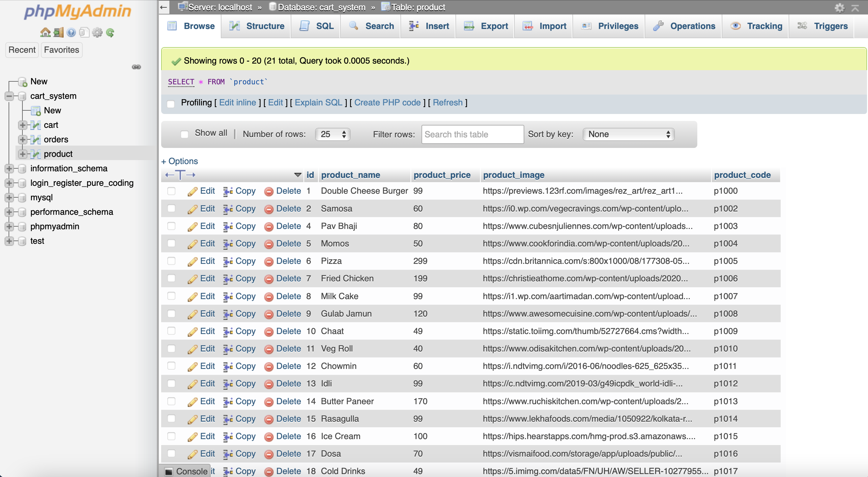
Task: Open the Number of rows dropdown
Action: point(333,134)
